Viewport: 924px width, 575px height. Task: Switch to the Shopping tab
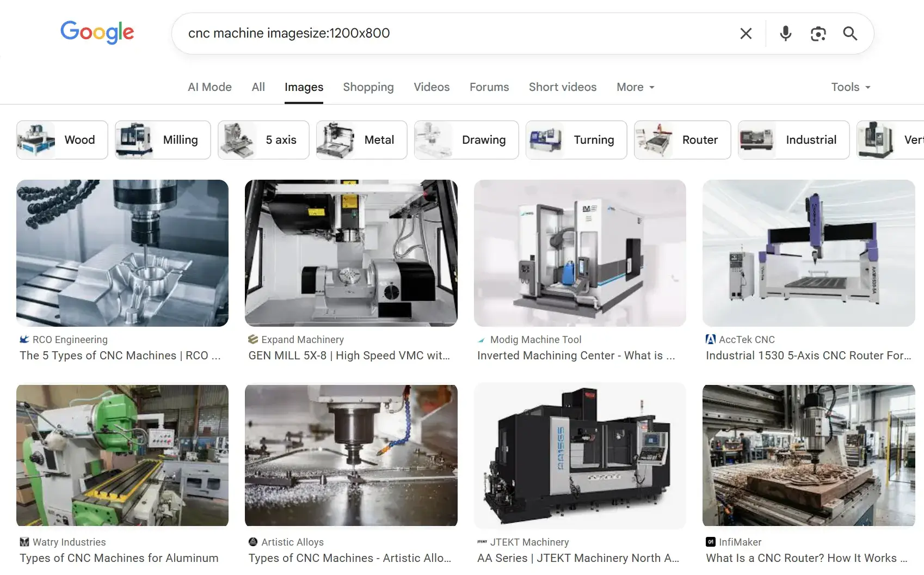coord(368,87)
